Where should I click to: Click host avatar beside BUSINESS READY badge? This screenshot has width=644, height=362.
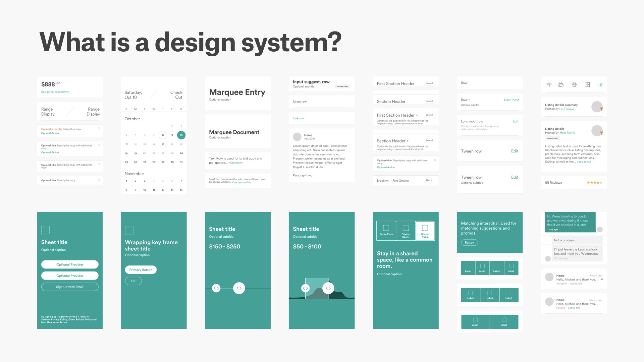pos(597,131)
